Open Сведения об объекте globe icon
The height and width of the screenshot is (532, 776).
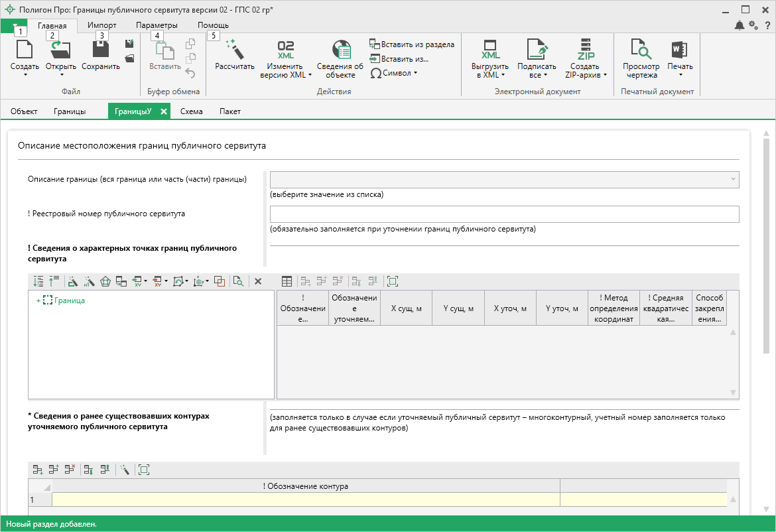[x=340, y=50]
